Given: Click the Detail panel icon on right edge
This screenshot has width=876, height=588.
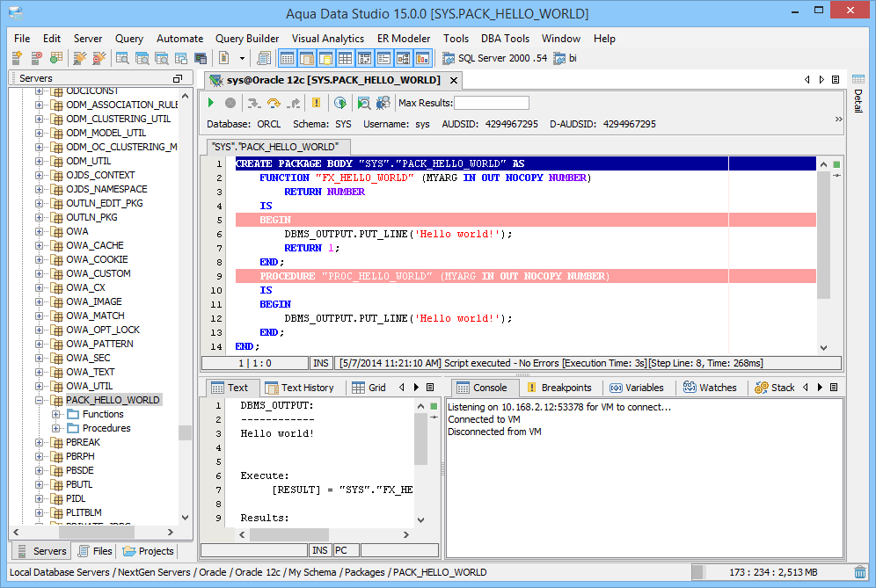Looking at the screenshot, I should (x=858, y=79).
